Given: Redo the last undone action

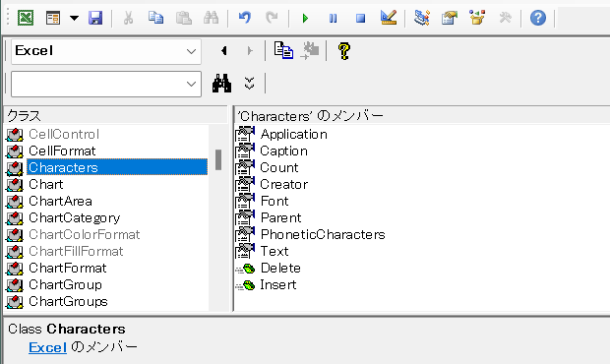Looking at the screenshot, I should pyautogui.click(x=272, y=18).
